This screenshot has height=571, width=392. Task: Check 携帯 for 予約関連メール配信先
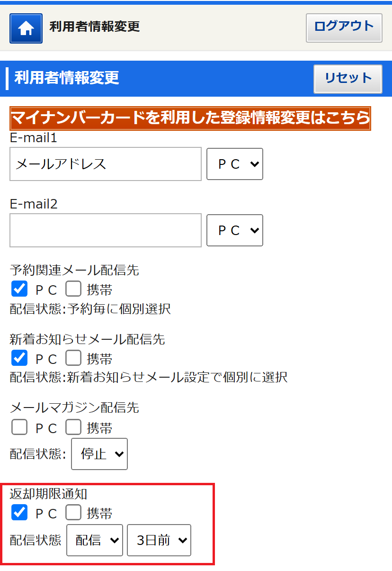[x=73, y=289]
